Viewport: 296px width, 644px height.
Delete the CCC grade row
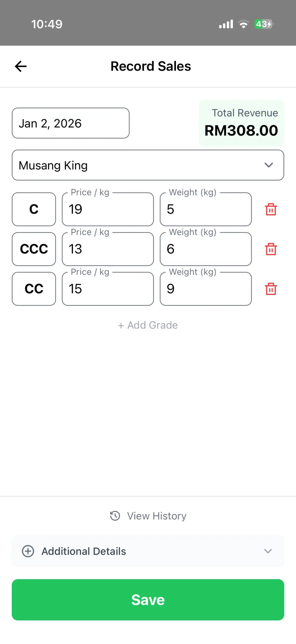[271, 249]
